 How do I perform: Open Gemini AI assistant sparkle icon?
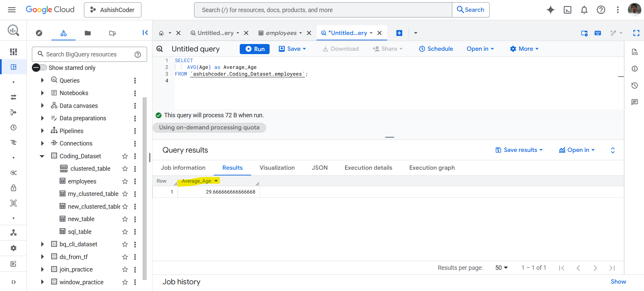pyautogui.click(x=551, y=10)
